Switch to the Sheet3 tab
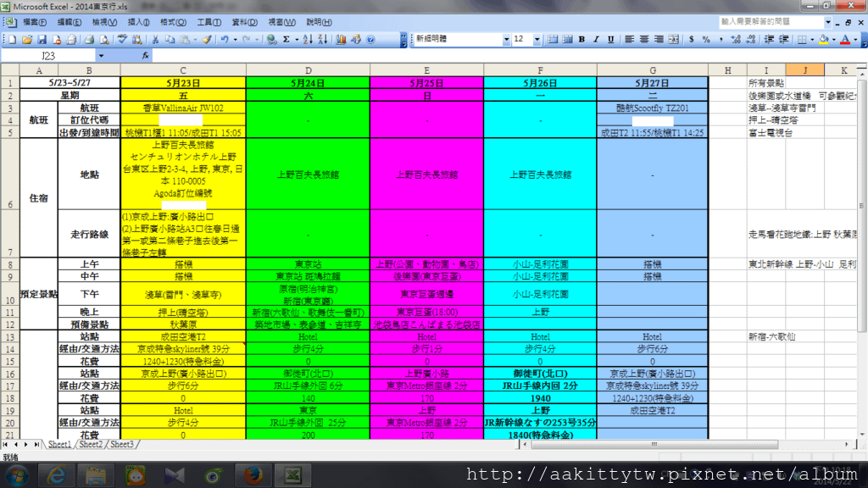868x488 pixels. pos(122,444)
